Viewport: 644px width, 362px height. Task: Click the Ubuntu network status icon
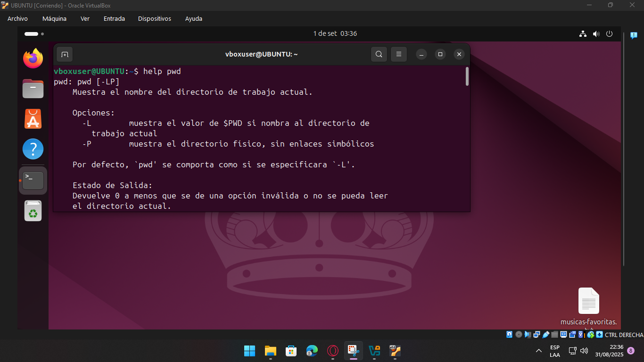coord(583,34)
